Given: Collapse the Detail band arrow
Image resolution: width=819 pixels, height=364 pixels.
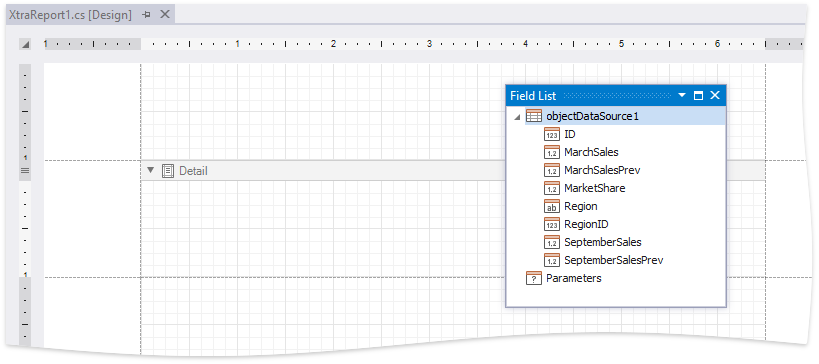Looking at the screenshot, I should (x=151, y=170).
